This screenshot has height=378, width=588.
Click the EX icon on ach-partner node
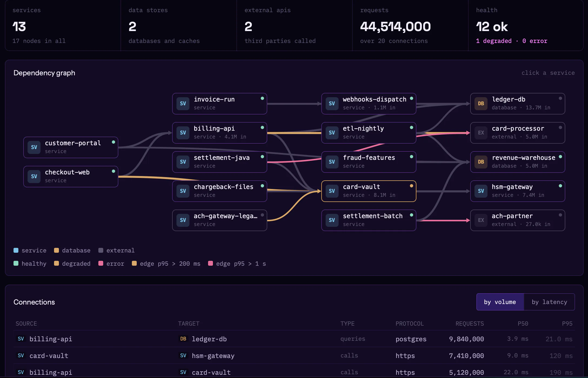481,220
